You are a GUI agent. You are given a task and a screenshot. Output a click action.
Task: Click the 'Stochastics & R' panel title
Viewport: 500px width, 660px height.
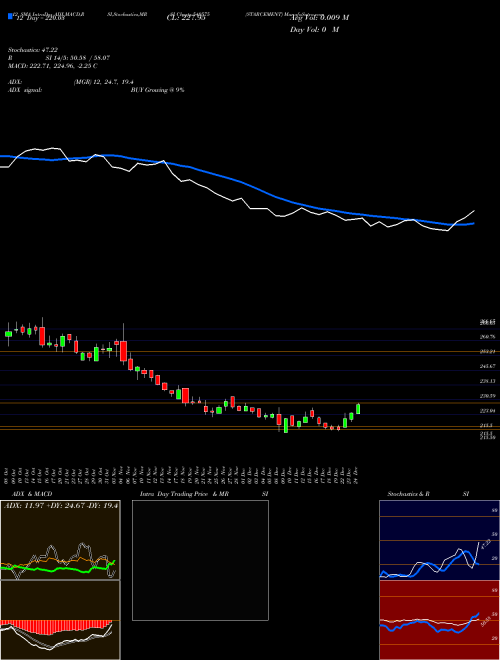(x=408, y=494)
